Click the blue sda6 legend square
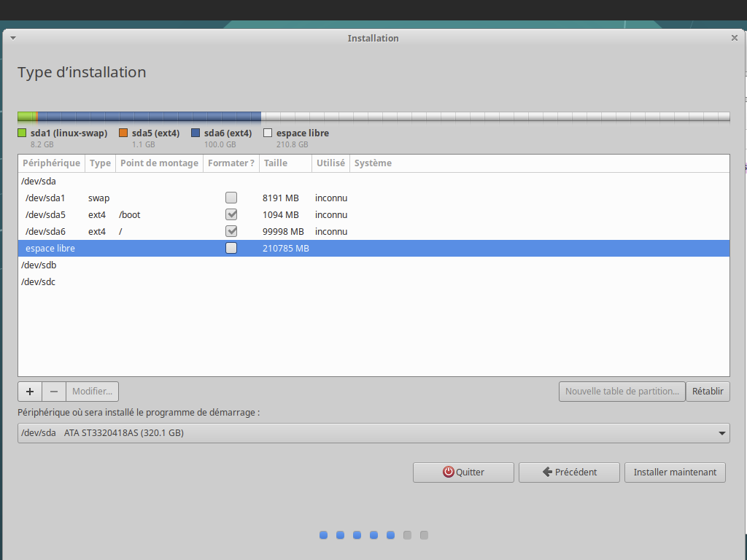Viewport: 747px width, 560px height. (196, 133)
